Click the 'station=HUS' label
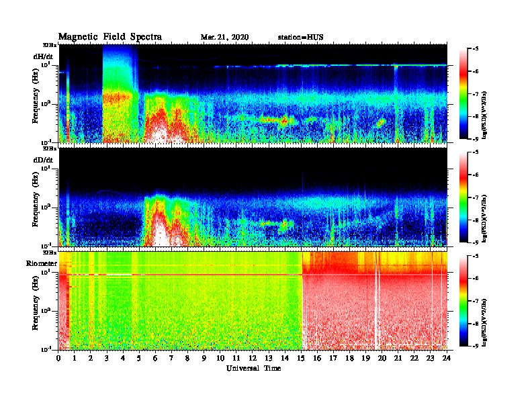This screenshot has height=411, width=532. pos(300,38)
